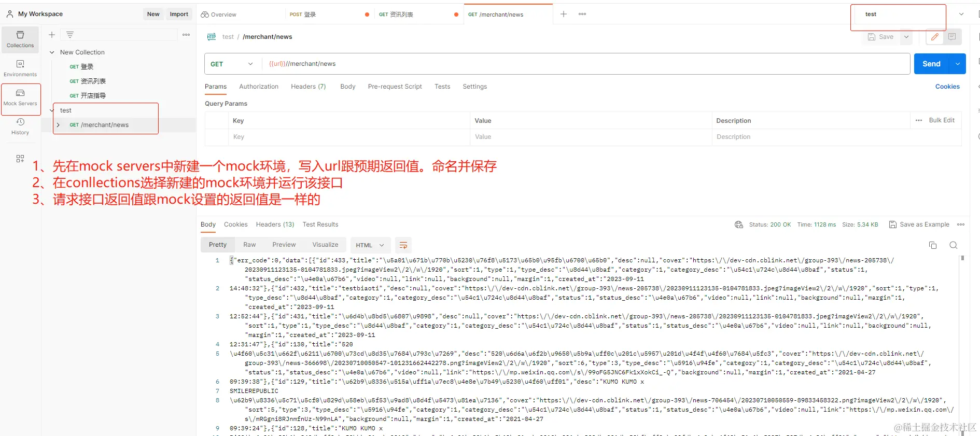Open response three-dot options beside Save as Example
This screenshot has width=980, height=436.
click(961, 224)
